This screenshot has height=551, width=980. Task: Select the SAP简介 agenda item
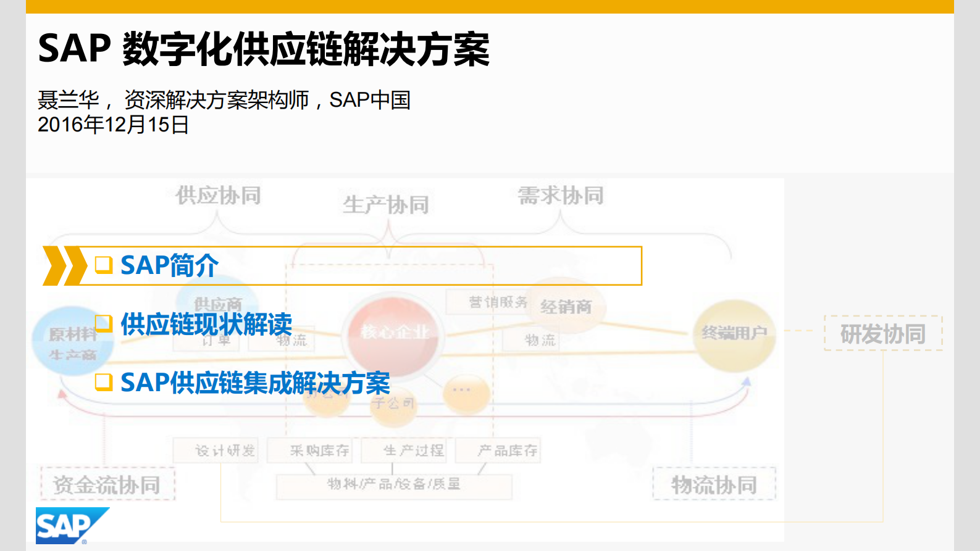(x=169, y=265)
